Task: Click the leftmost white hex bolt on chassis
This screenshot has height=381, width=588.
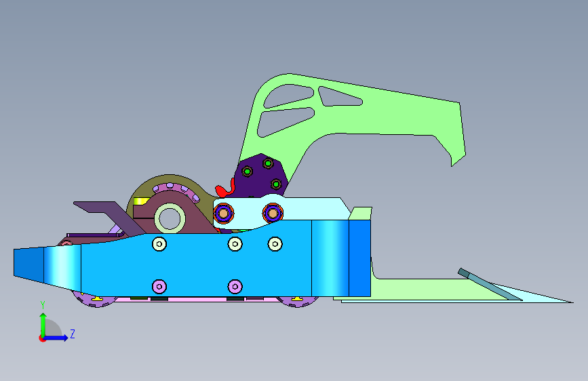Action: point(159,244)
